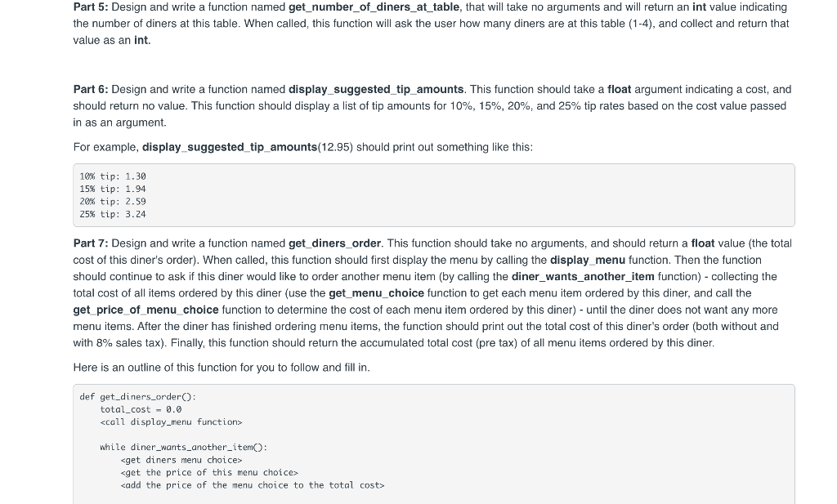Click the bold word float in Part 6
The height and width of the screenshot is (504, 837).
620,90
